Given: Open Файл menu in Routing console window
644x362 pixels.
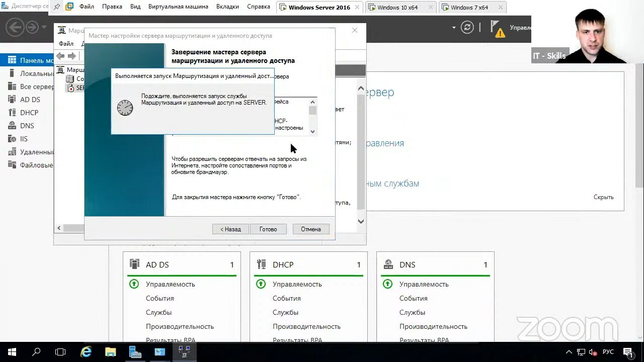Looking at the screenshot, I should coord(66,44).
